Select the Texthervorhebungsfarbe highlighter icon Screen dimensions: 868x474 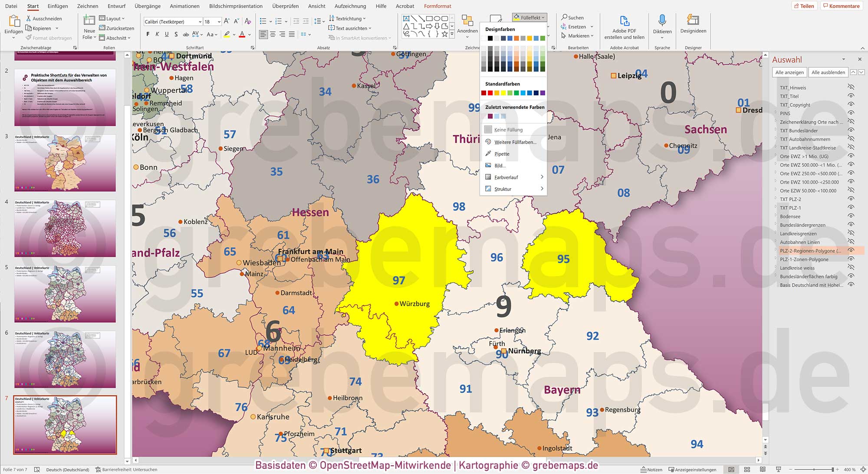(227, 34)
